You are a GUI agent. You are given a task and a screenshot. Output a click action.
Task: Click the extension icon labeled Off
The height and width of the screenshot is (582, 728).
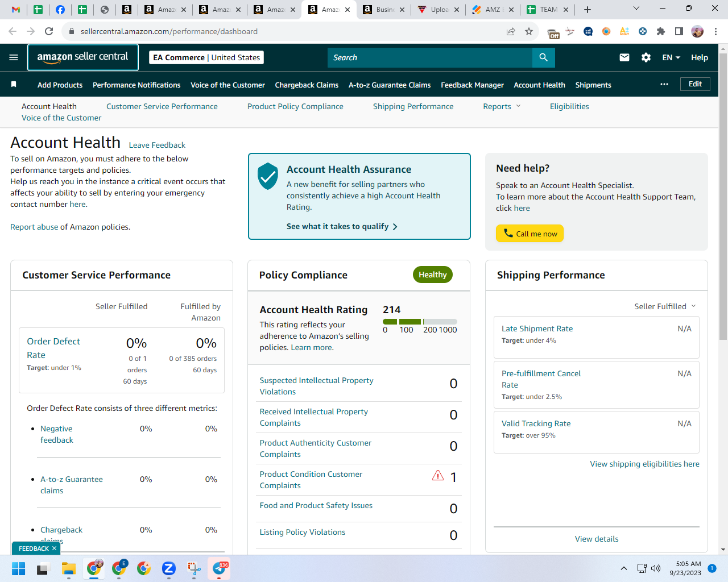click(553, 32)
